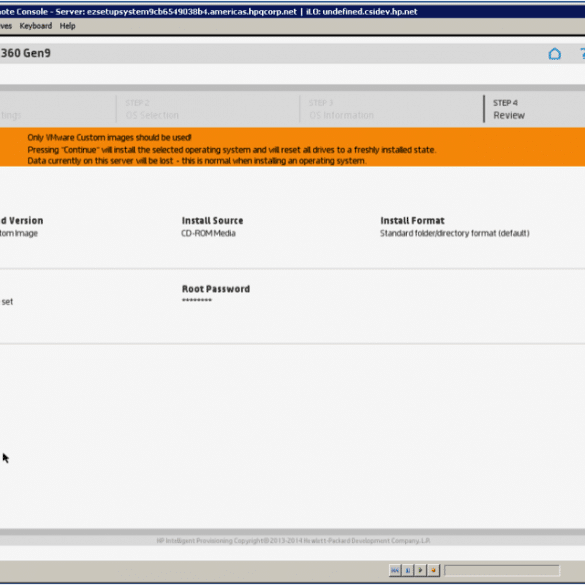Click the pause playback button
The height and width of the screenshot is (585, 585).
[x=408, y=570]
